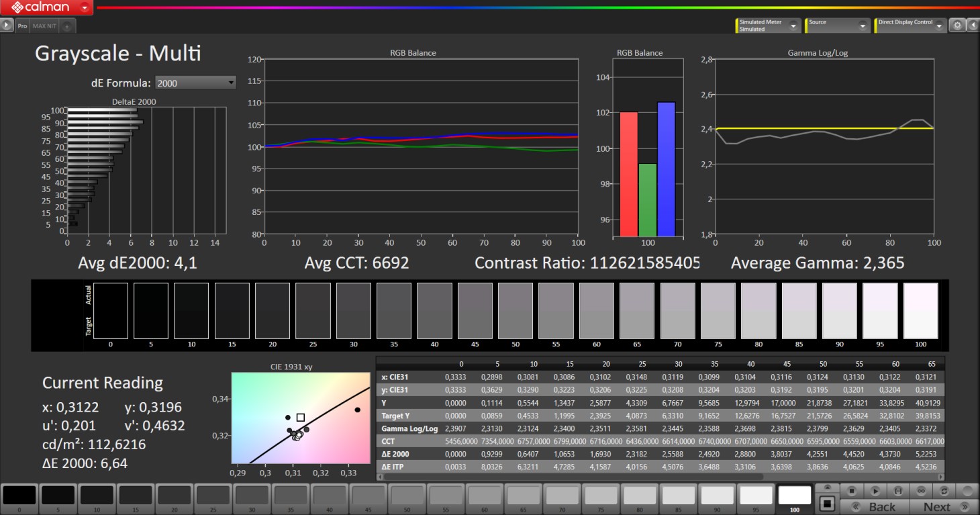Open the Calman main menu dropdown
Screen dimensions: 980x515
(x=85, y=8)
